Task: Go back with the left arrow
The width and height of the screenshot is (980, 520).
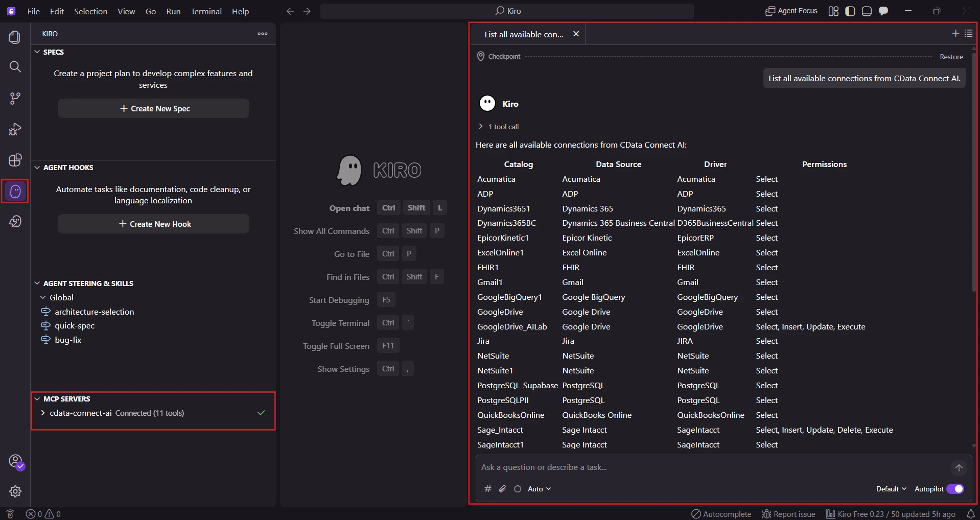Action: click(290, 11)
